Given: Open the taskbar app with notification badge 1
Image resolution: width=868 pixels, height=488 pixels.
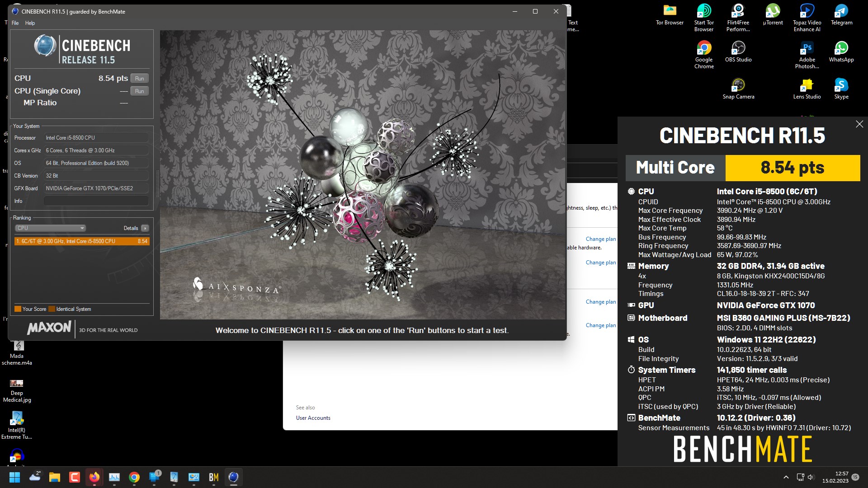Looking at the screenshot, I should tap(154, 477).
